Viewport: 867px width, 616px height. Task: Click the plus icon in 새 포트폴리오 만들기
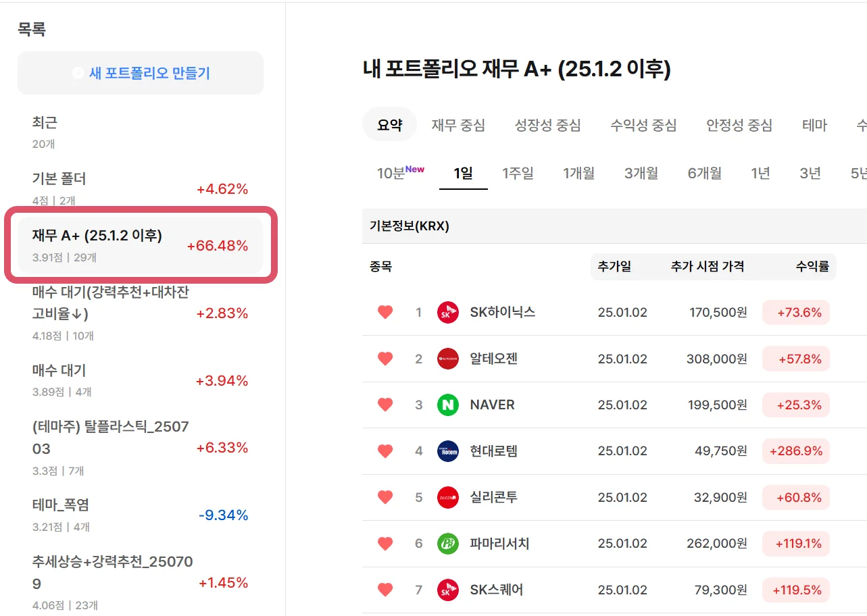(x=78, y=73)
